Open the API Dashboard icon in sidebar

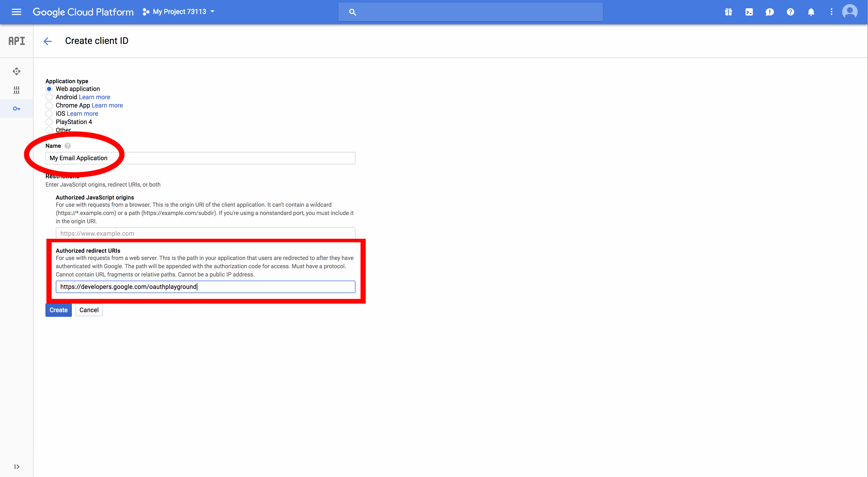[16, 72]
